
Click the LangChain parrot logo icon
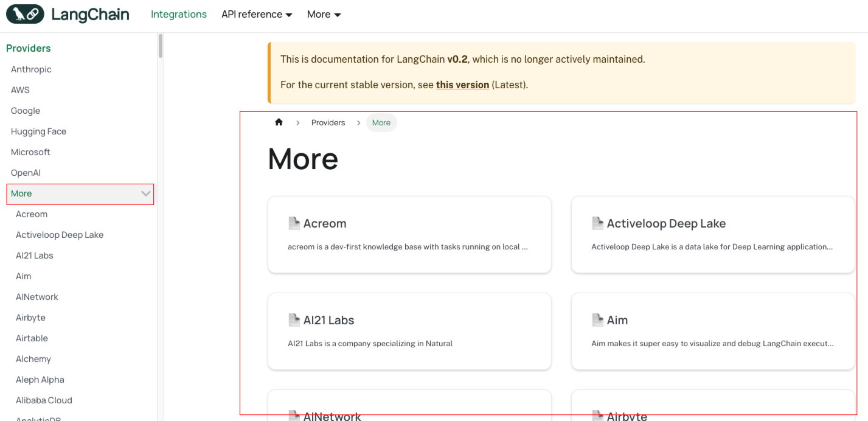[x=25, y=14]
